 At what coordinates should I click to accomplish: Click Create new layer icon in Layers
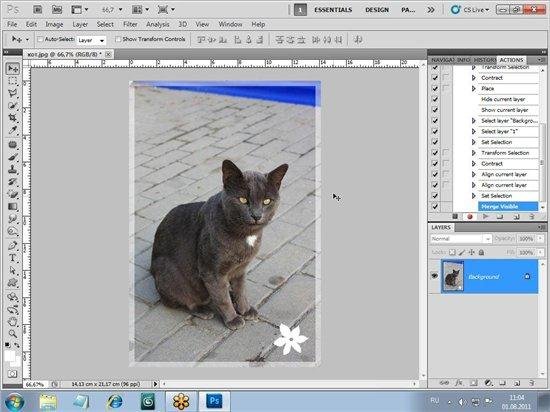point(516,383)
